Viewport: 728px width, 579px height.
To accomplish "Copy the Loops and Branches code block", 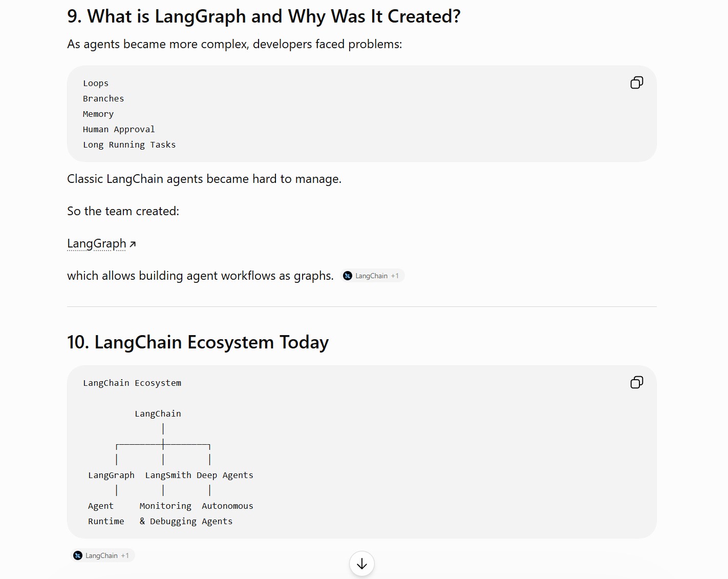I will pyautogui.click(x=636, y=82).
